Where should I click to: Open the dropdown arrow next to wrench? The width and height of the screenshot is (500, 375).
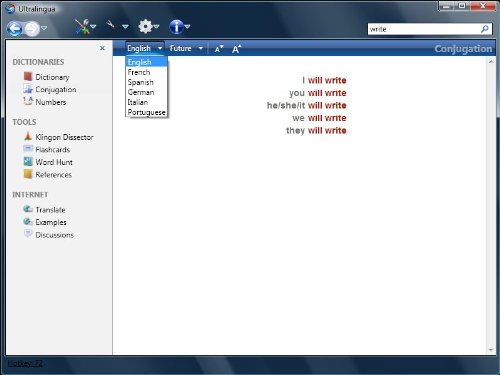coord(125,26)
